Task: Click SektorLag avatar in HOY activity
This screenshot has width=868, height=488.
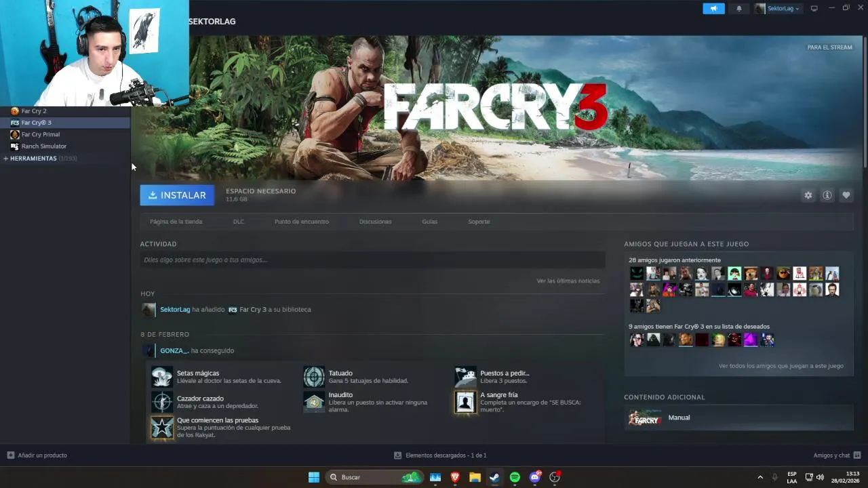Action: [149, 310]
